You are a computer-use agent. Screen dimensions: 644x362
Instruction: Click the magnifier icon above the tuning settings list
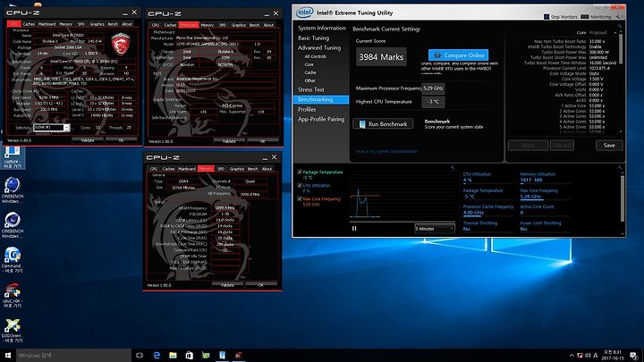(x=620, y=26)
